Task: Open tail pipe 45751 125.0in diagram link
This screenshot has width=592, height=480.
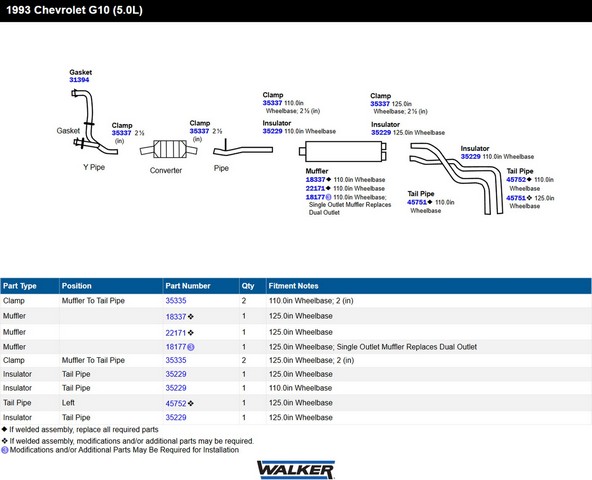Action: point(516,198)
